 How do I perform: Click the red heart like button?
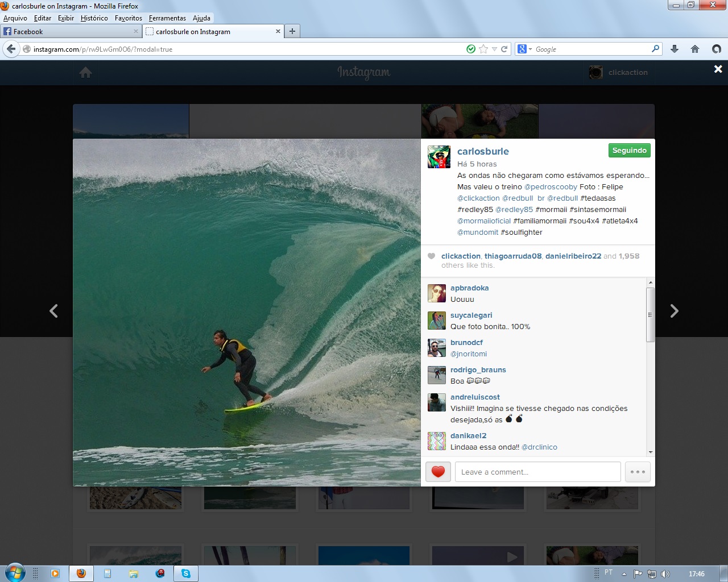(x=438, y=472)
